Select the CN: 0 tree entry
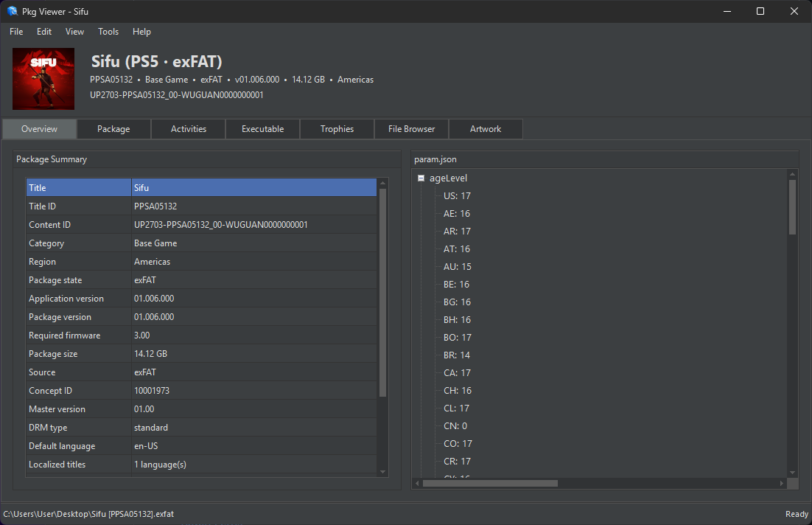The width and height of the screenshot is (812, 525). (x=455, y=426)
